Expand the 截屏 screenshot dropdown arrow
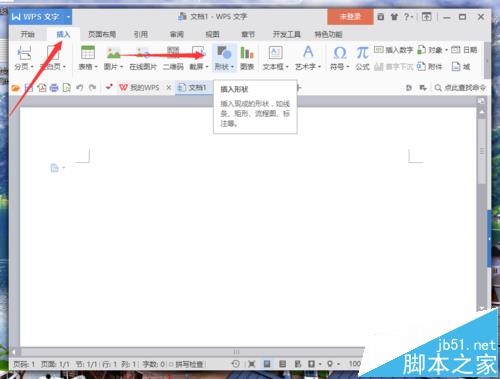This screenshot has height=379, width=500. pos(207,67)
